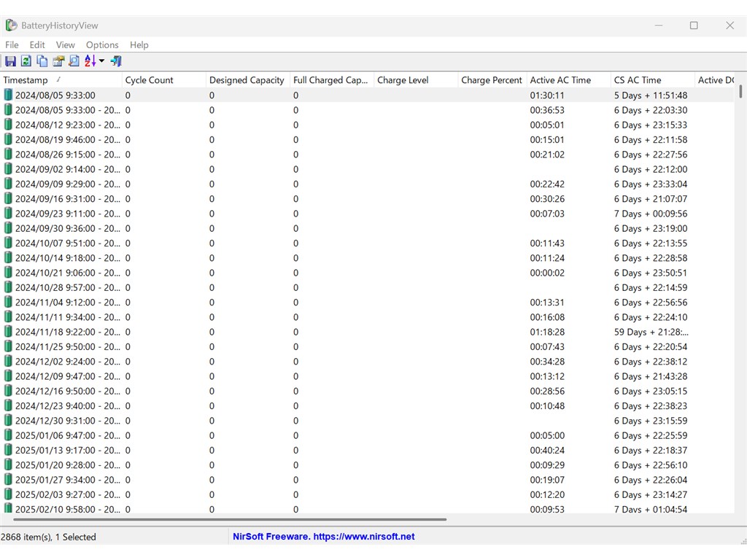Open the View menu
This screenshot has height=560, width=747.
[x=66, y=44]
